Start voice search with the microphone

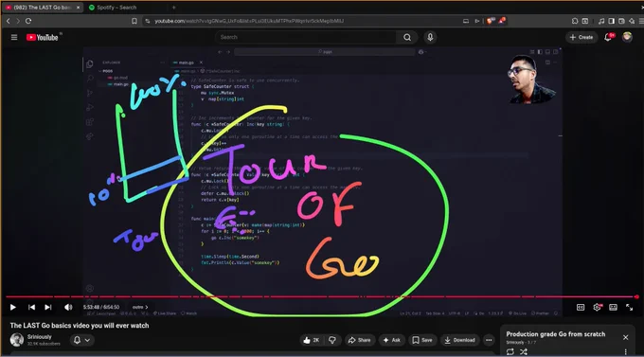(430, 37)
